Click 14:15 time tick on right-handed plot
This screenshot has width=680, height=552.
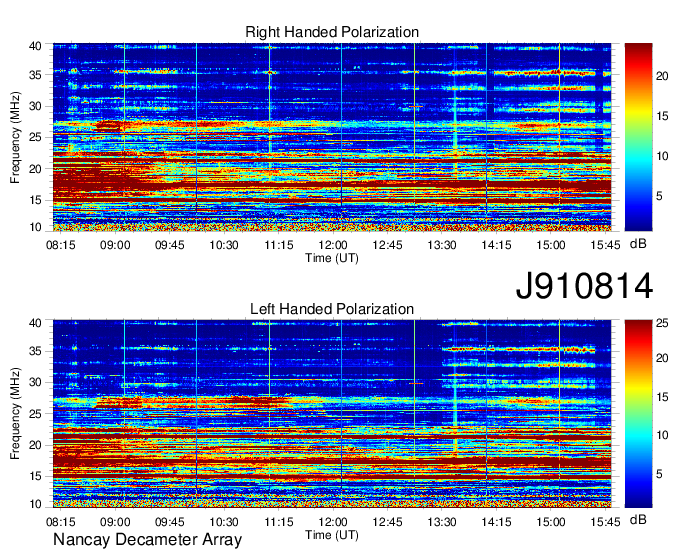point(496,245)
